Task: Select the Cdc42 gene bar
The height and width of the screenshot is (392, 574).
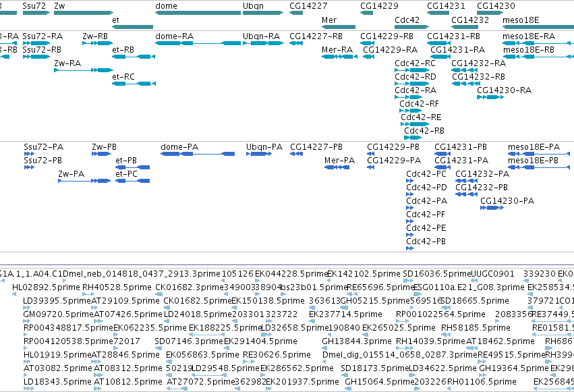Action: 412,27
